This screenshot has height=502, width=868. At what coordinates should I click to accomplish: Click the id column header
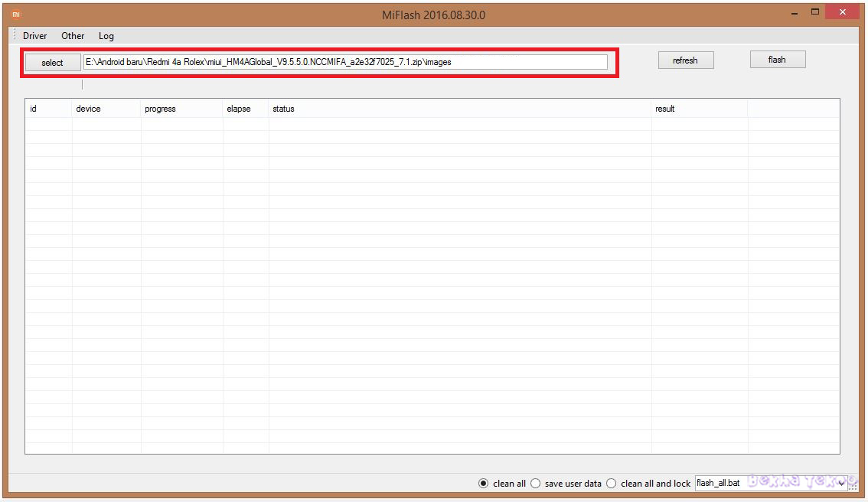[48, 109]
